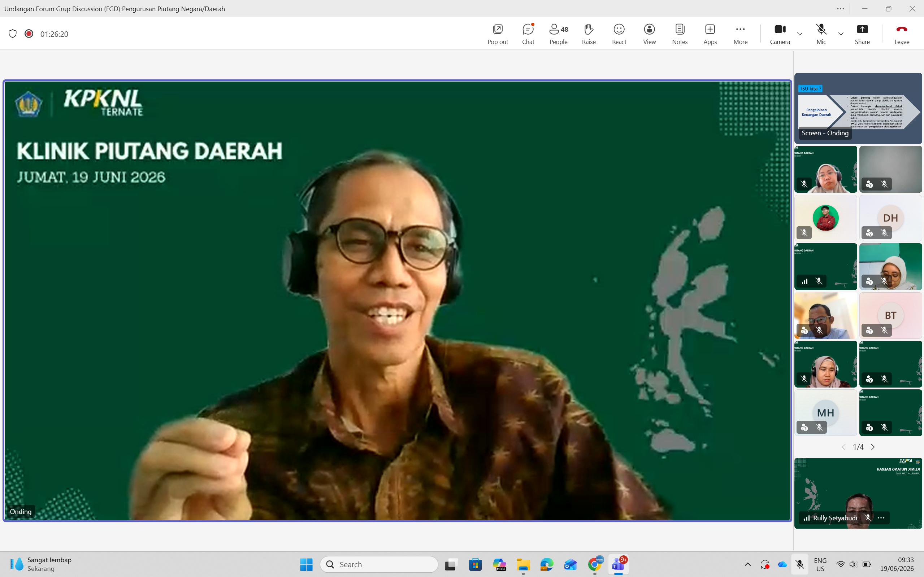Show the People list with 48 participants
The height and width of the screenshot is (577, 924).
(558, 34)
